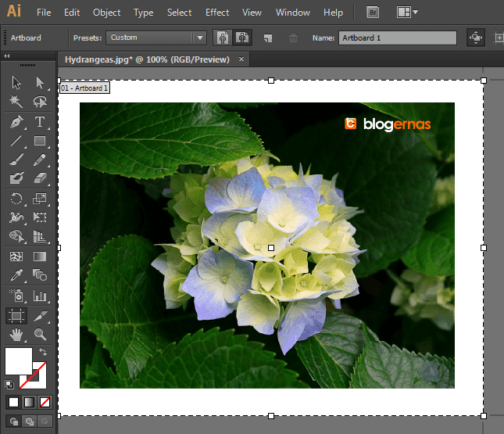Select the Blob Brush tool
This screenshot has height=434, width=504.
coord(16,178)
